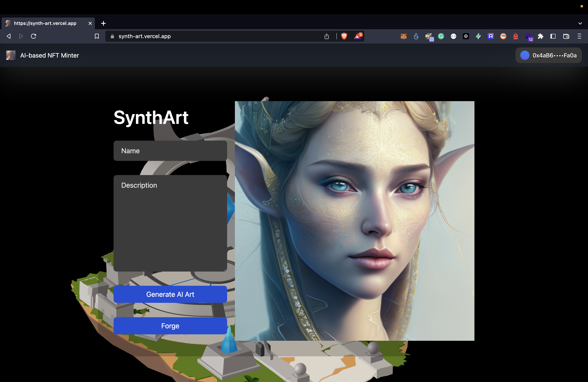Click the ColorPick eyedropper palette extension
Viewport: 588px width, 382px height.
[x=429, y=36]
